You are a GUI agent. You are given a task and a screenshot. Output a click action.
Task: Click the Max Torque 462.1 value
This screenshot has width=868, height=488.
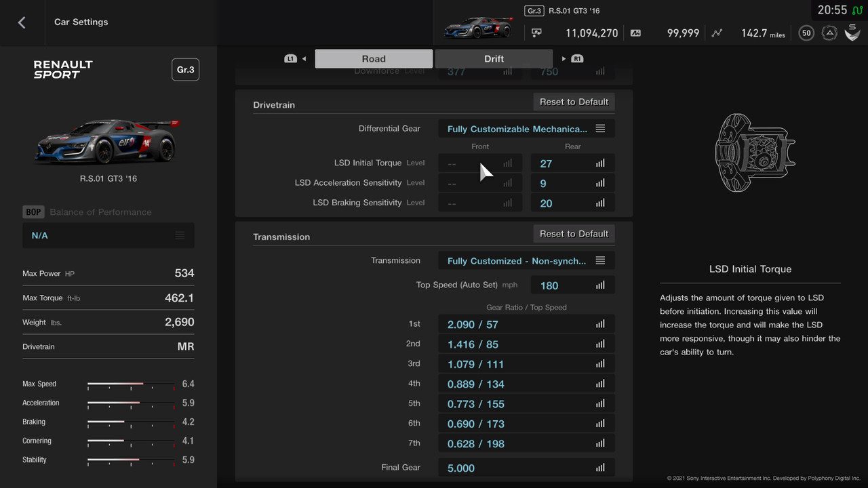coord(179,298)
